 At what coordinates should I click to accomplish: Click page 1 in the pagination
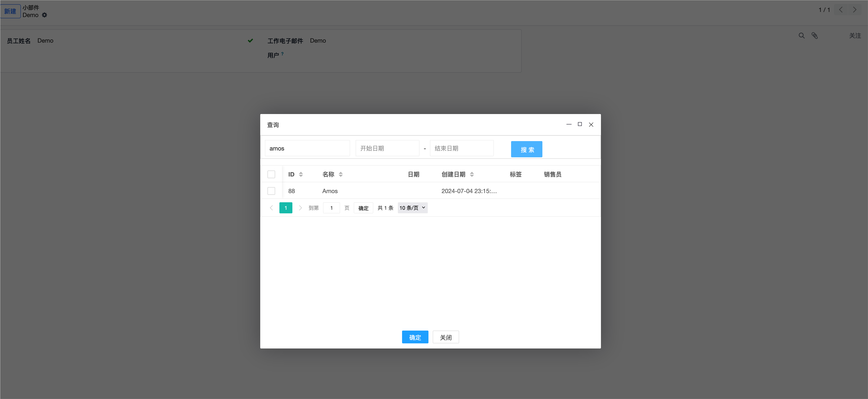tap(286, 208)
